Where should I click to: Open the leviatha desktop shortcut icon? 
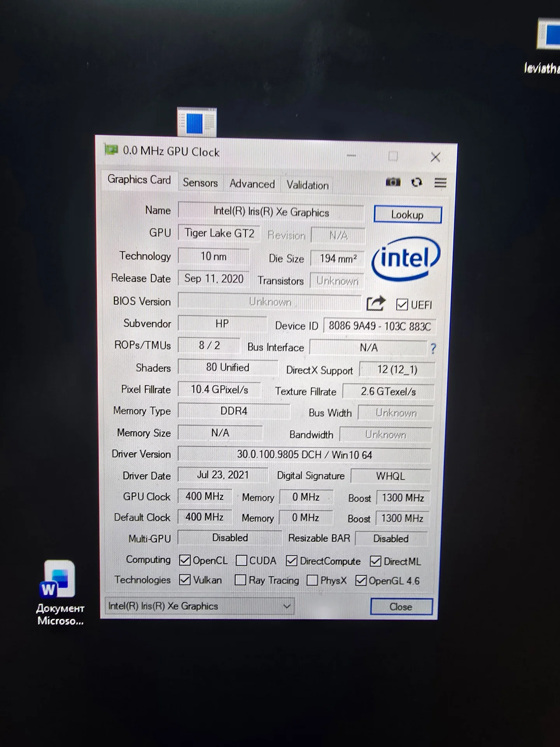(x=549, y=34)
